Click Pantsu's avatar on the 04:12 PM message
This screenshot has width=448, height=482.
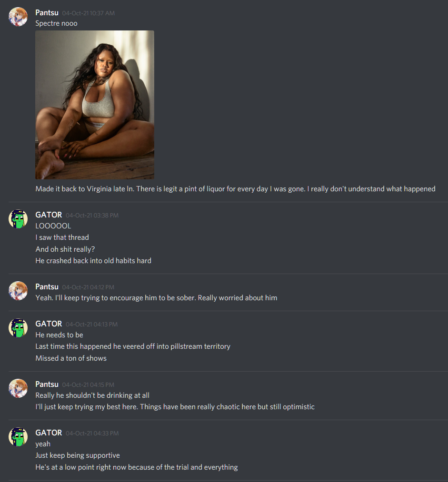pos(18,291)
